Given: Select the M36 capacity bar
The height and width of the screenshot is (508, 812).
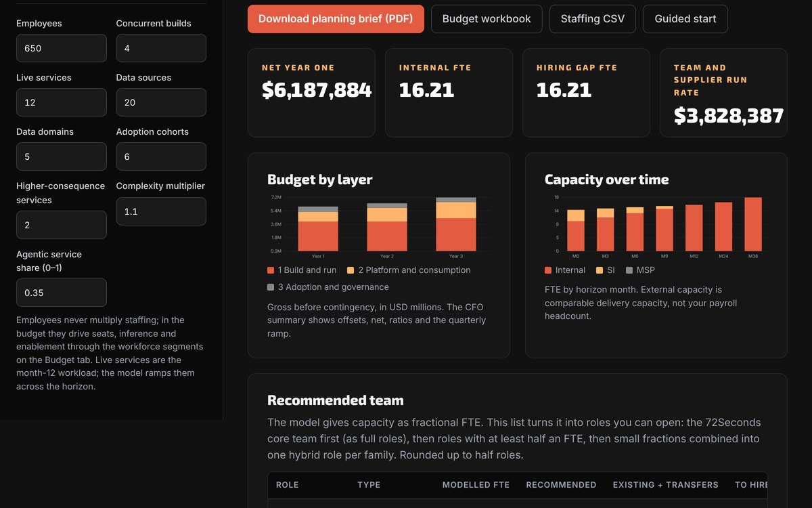Looking at the screenshot, I should point(753,224).
